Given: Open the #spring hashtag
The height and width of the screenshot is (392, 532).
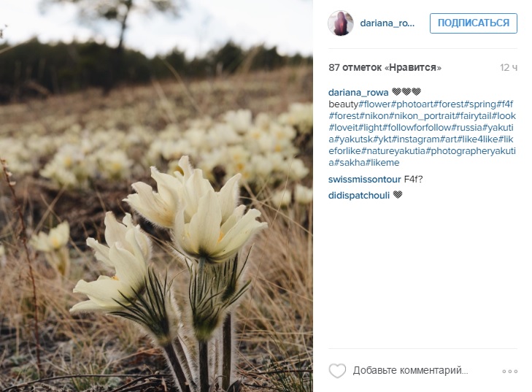Looking at the screenshot, I should tap(480, 104).
